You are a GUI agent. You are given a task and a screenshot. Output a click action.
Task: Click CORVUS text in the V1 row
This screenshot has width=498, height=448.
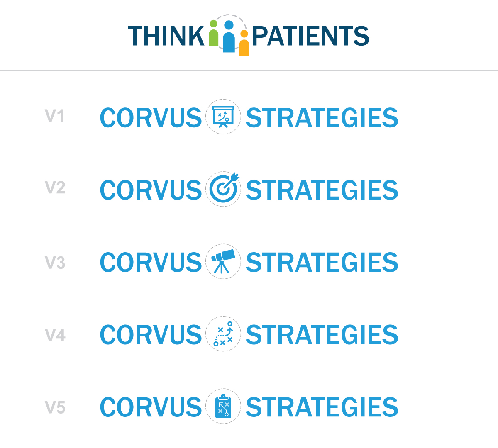(x=151, y=118)
